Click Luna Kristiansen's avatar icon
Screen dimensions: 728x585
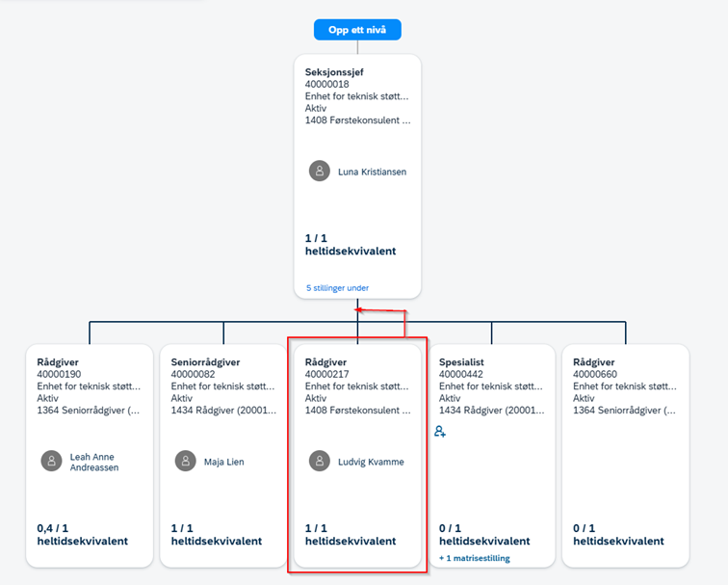tap(320, 171)
